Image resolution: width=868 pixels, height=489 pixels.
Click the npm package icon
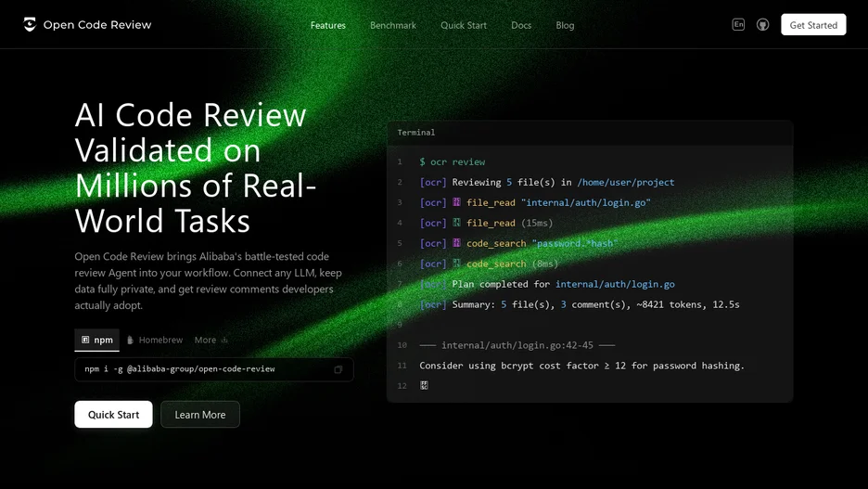click(85, 340)
